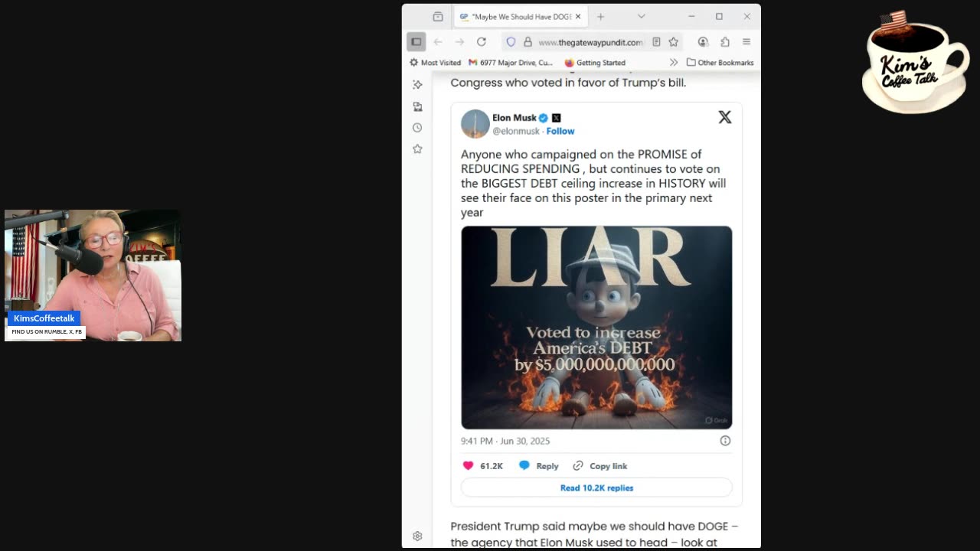Screen dimensions: 980x551
Task: Open sidebar history clock icon
Action: point(417,128)
